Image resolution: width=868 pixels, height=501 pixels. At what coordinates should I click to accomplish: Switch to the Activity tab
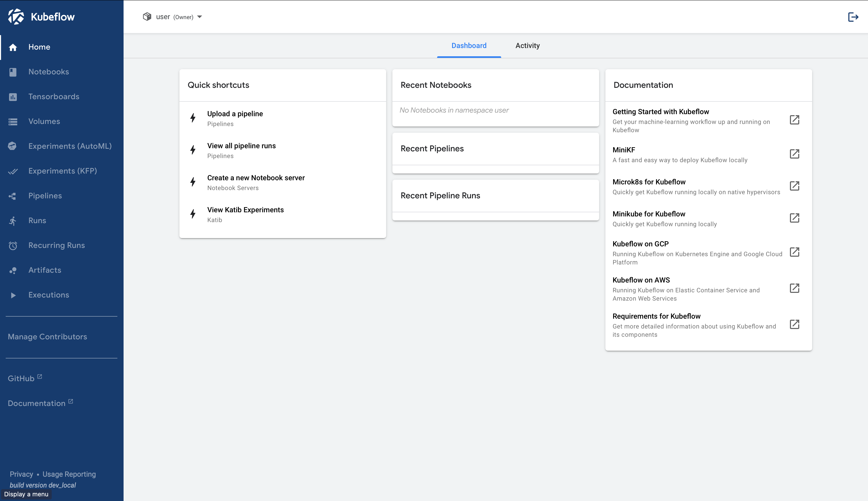tap(527, 45)
